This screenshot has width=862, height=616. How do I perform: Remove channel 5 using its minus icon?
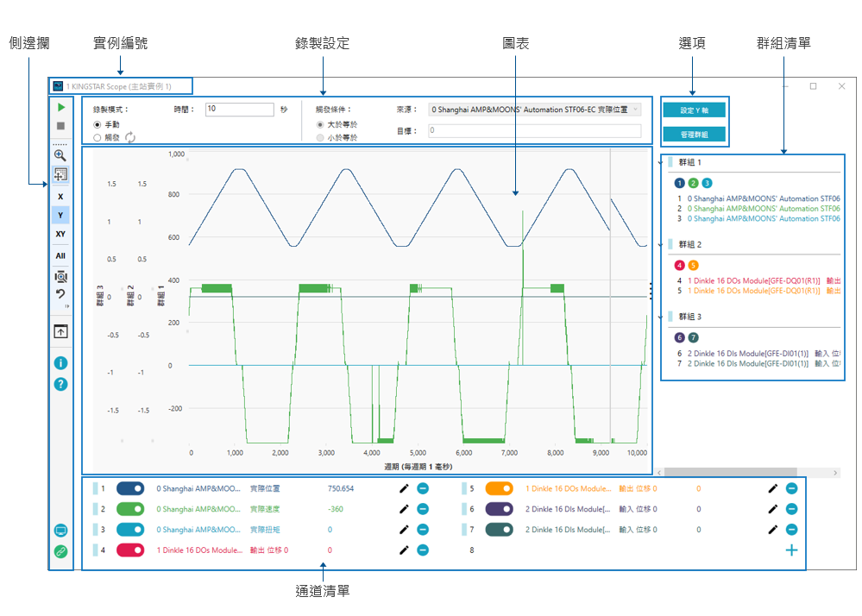791,488
